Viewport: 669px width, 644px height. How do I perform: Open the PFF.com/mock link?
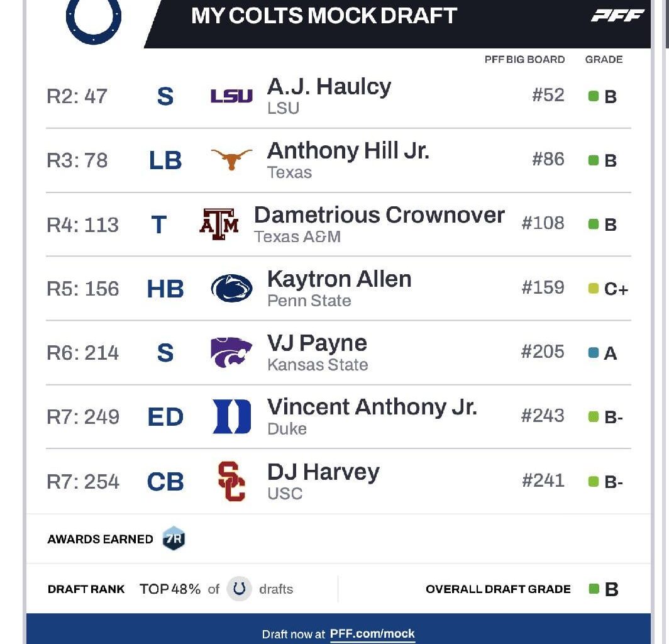[x=372, y=635]
